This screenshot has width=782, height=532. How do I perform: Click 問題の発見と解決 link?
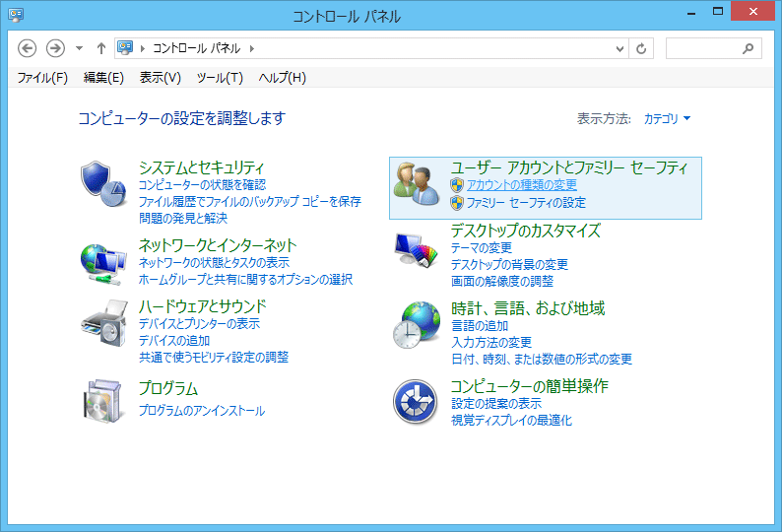pyautogui.click(x=183, y=218)
